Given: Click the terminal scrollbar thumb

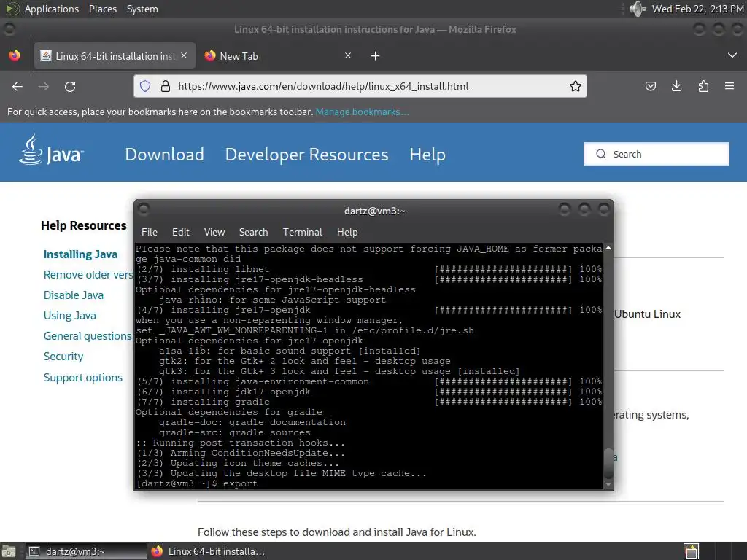Looking at the screenshot, I should point(608,463).
